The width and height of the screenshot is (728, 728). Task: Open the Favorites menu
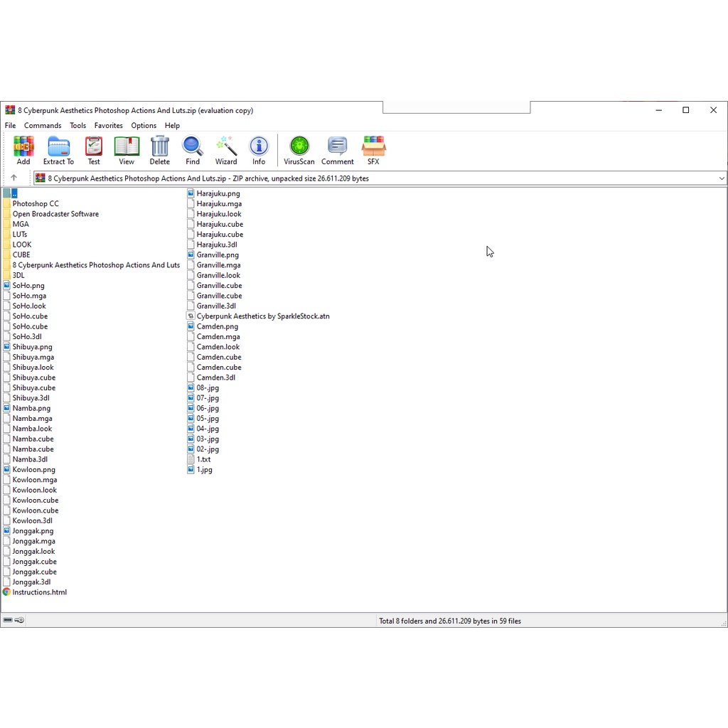[x=109, y=126]
